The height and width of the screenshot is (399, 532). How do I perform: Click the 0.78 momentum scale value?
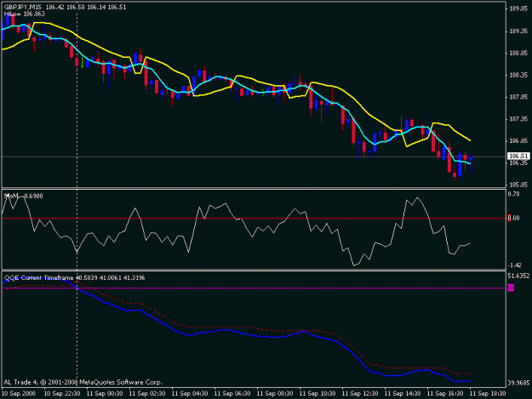[513, 194]
